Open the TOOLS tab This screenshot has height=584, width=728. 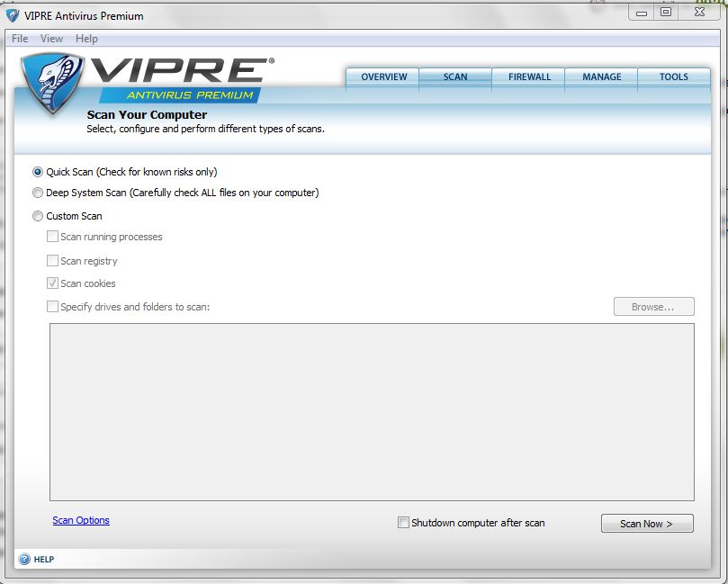coord(674,77)
